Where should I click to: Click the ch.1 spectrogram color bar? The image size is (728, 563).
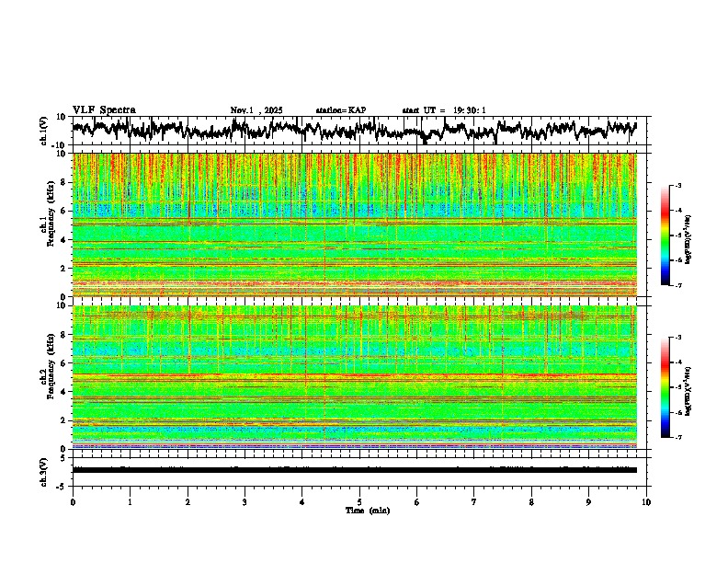(665, 236)
